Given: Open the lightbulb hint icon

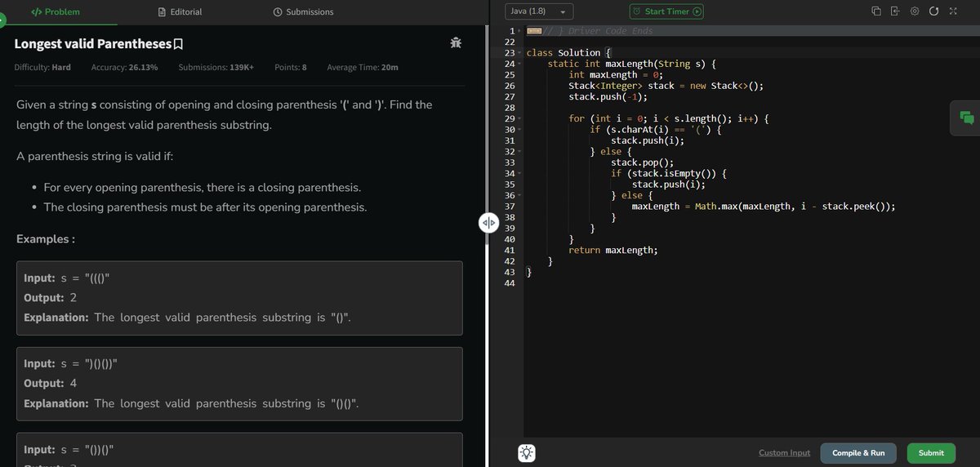Looking at the screenshot, I should (x=527, y=452).
